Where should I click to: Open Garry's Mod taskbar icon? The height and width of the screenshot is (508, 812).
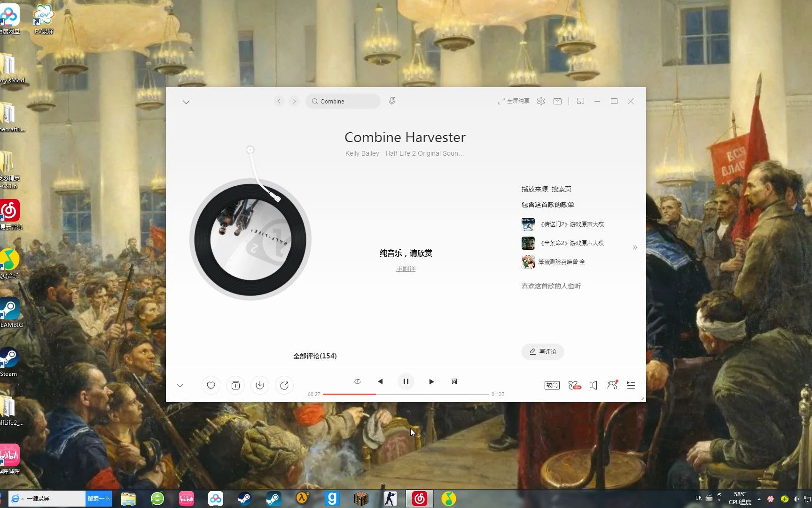[x=332, y=499]
